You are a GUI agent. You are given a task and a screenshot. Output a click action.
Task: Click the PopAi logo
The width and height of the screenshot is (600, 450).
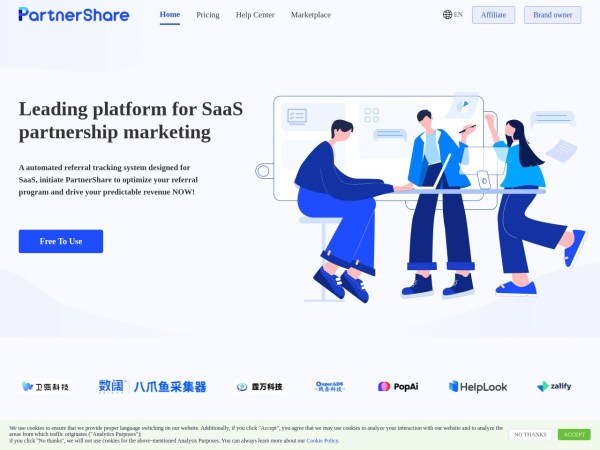click(398, 386)
